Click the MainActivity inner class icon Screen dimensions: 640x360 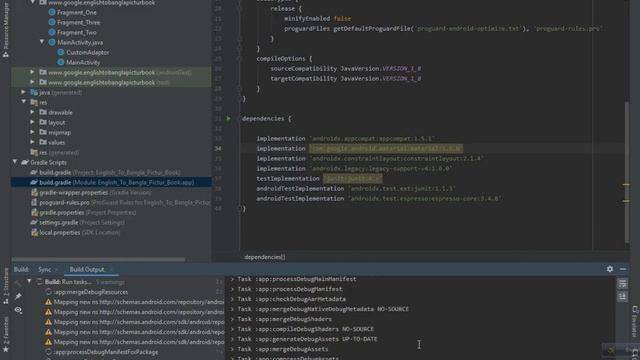pos(61,62)
